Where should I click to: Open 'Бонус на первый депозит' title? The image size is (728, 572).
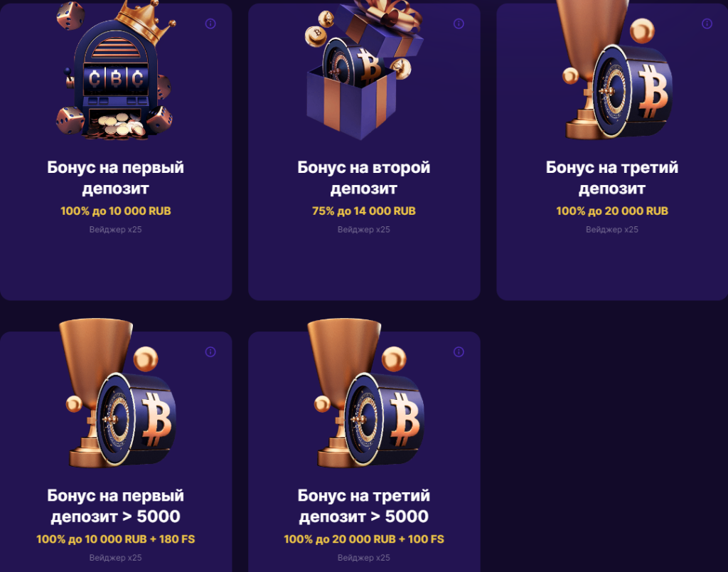(116, 178)
